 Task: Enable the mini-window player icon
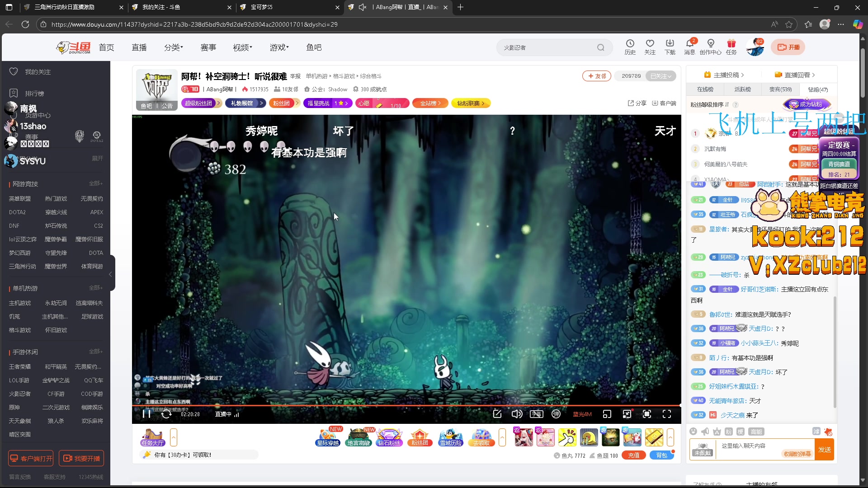pos(607,414)
